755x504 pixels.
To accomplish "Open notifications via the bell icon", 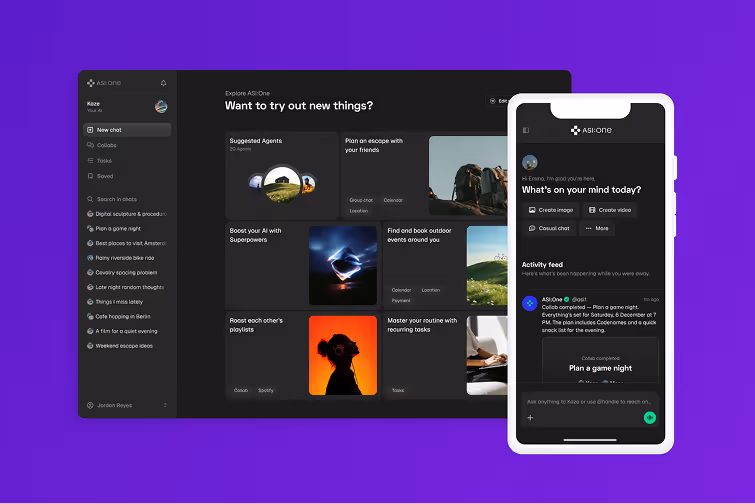I will (x=163, y=83).
